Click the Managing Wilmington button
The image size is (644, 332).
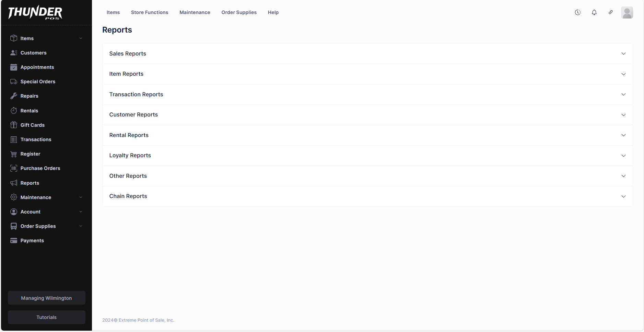pyautogui.click(x=47, y=298)
